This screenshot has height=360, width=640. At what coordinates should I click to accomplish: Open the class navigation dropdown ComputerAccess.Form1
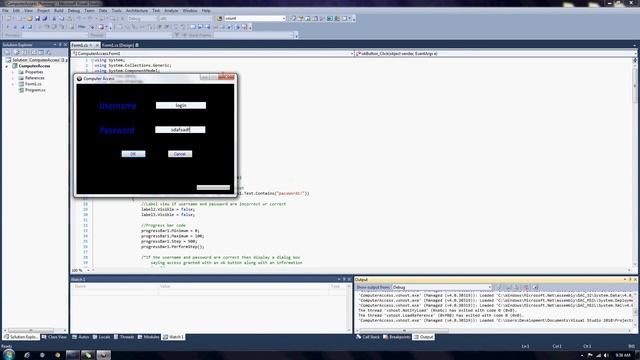click(212, 53)
